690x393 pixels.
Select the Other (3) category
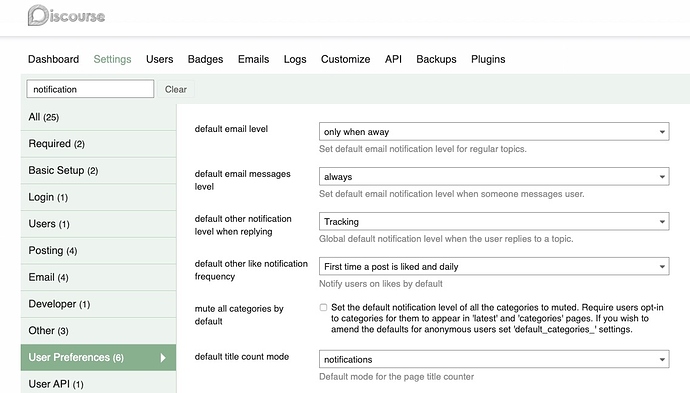click(x=98, y=331)
